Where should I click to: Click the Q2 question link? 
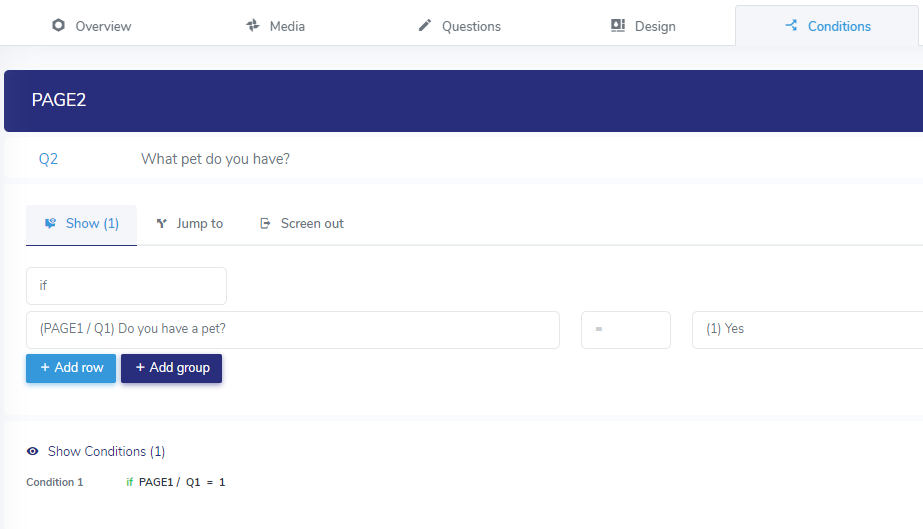[48, 159]
